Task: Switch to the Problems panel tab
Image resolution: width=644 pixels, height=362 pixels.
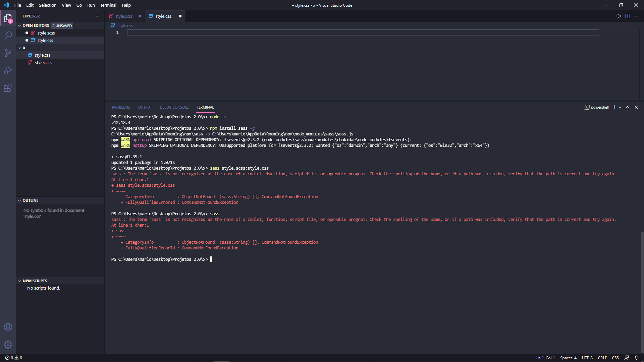Action: click(x=121, y=107)
